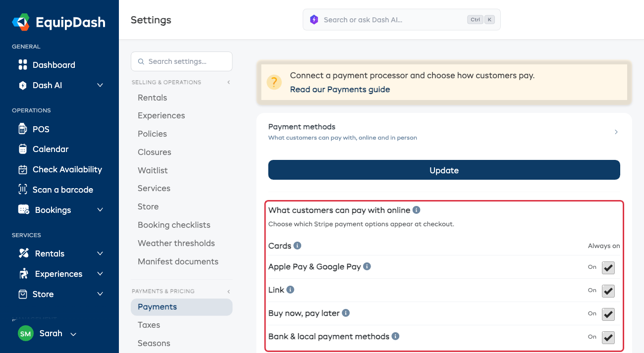Click the Payment methods header row
The height and width of the screenshot is (353, 644).
444,132
